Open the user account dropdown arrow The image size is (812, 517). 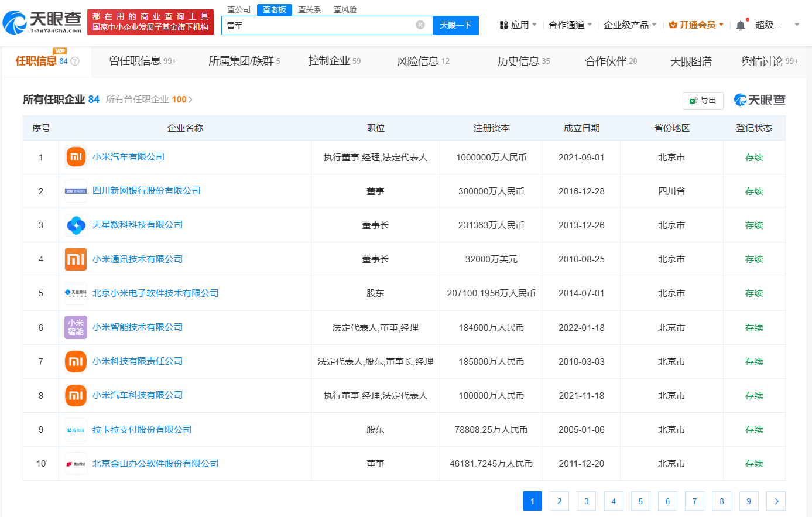797,25
